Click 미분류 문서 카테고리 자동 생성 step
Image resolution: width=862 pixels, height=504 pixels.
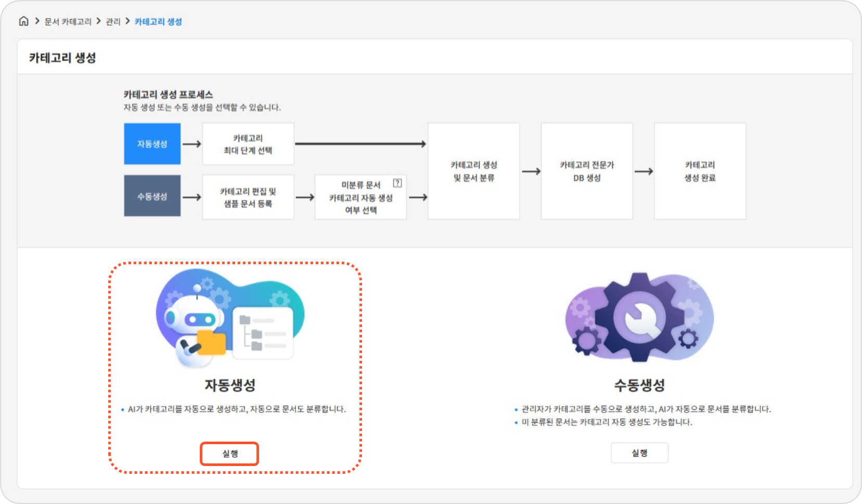[x=361, y=198]
